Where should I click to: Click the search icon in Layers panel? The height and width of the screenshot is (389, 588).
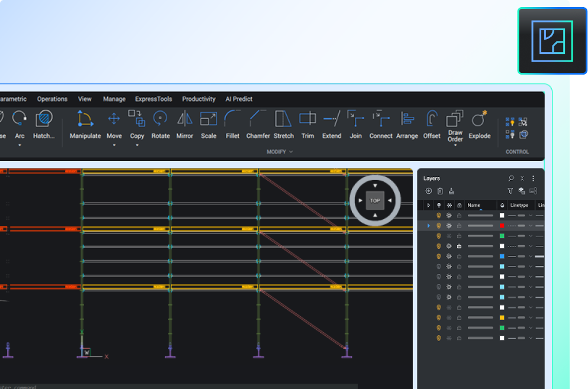pyautogui.click(x=511, y=178)
